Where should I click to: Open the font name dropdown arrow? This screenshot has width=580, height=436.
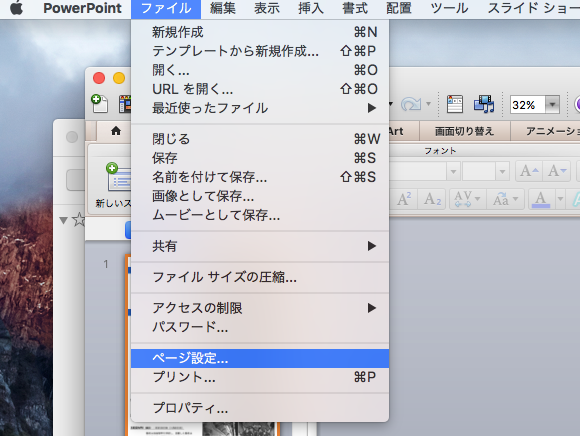click(453, 172)
